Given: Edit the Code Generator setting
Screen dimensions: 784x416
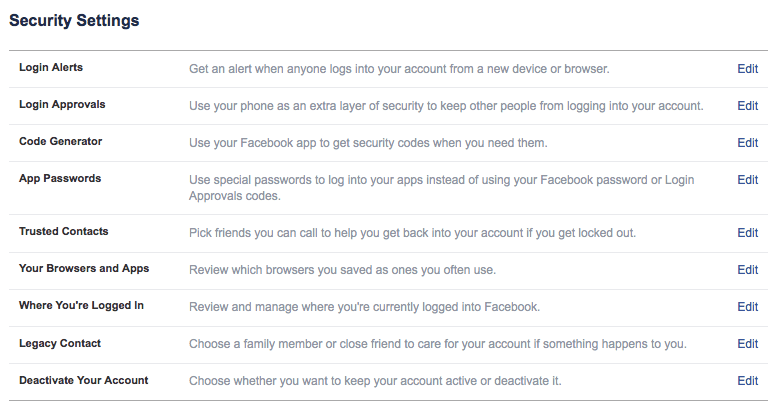Looking at the screenshot, I should click(747, 143).
